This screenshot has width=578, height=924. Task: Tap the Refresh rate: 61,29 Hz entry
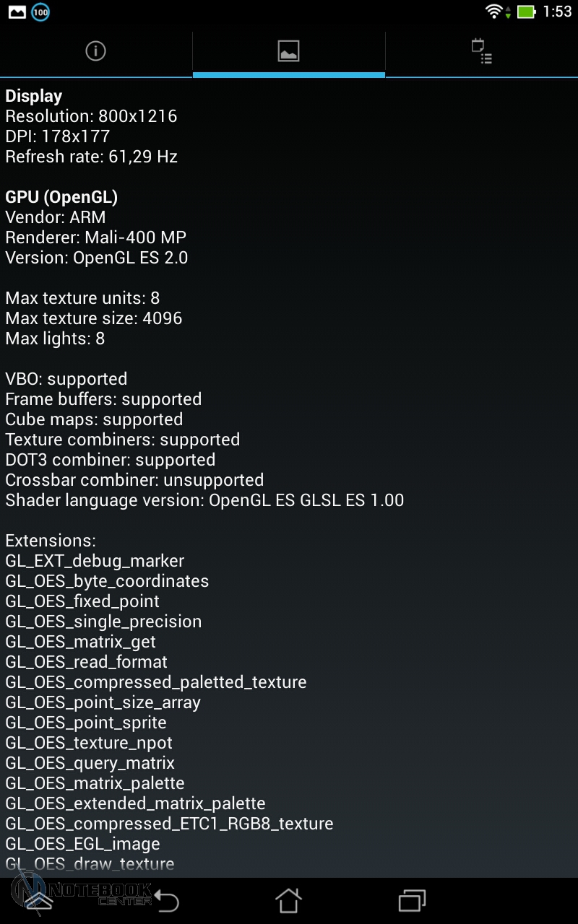click(x=91, y=157)
